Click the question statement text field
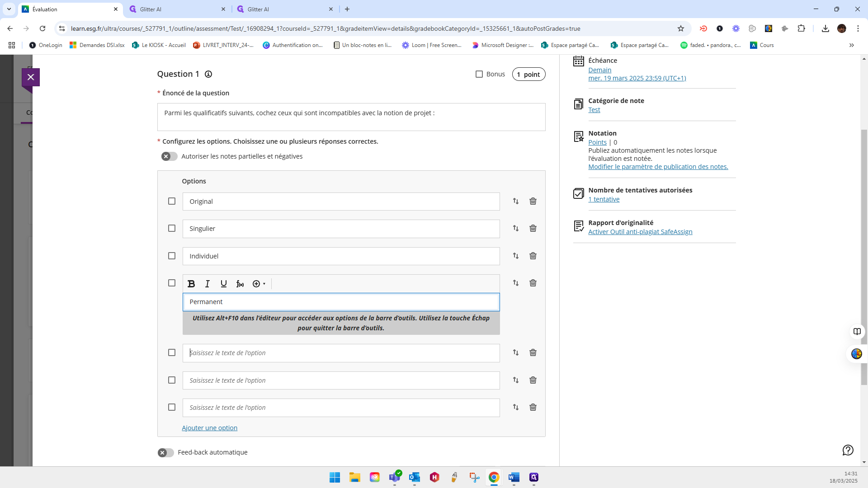The width and height of the screenshot is (868, 488). (351, 117)
